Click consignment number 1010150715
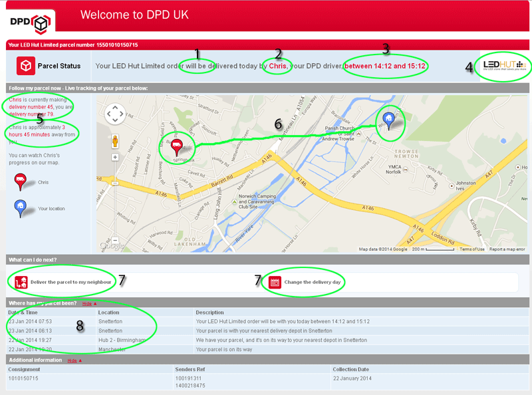The height and width of the screenshot is (395, 532). [23, 378]
